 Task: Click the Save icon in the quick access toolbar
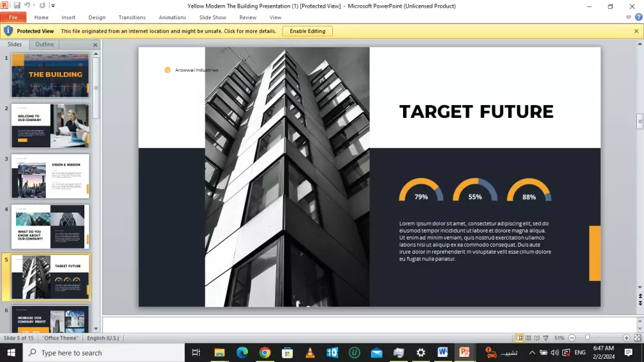click(17, 5)
